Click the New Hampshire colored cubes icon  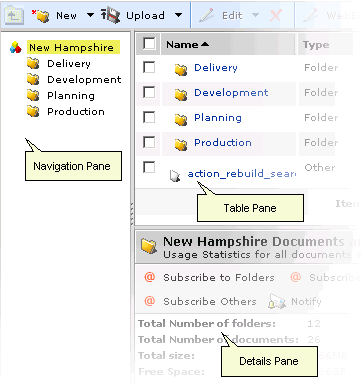(16, 48)
